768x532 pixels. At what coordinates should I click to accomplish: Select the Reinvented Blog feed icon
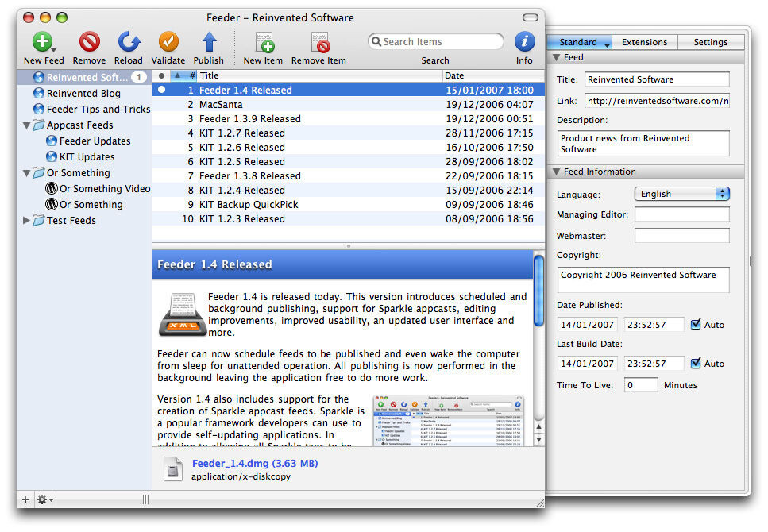[x=39, y=93]
